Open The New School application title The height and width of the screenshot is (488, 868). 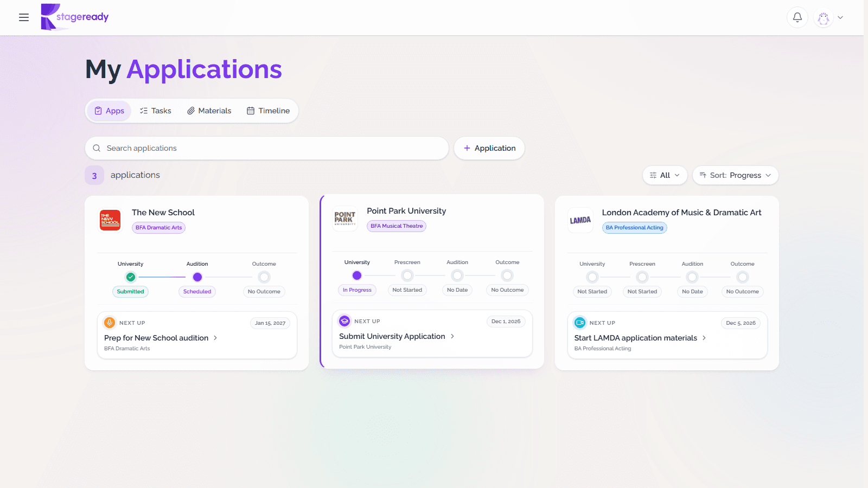tap(163, 213)
